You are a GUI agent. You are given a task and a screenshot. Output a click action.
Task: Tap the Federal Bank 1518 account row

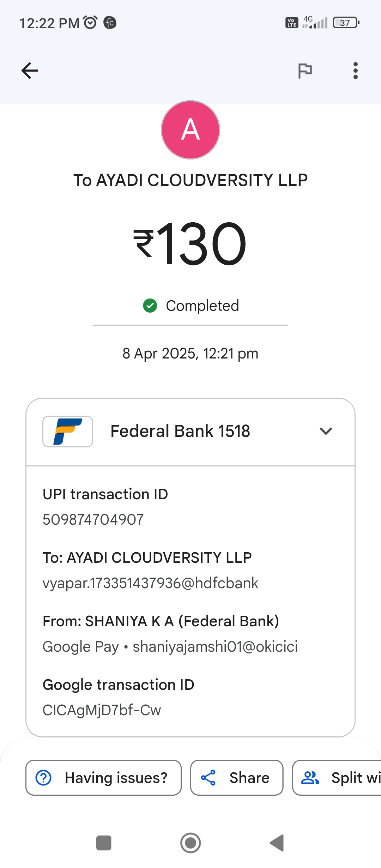coord(180,431)
